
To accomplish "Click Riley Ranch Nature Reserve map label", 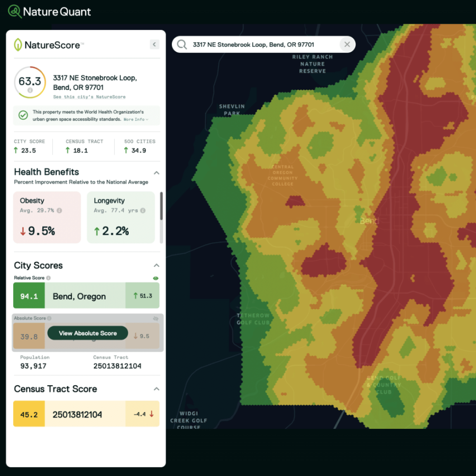I will click(312, 64).
